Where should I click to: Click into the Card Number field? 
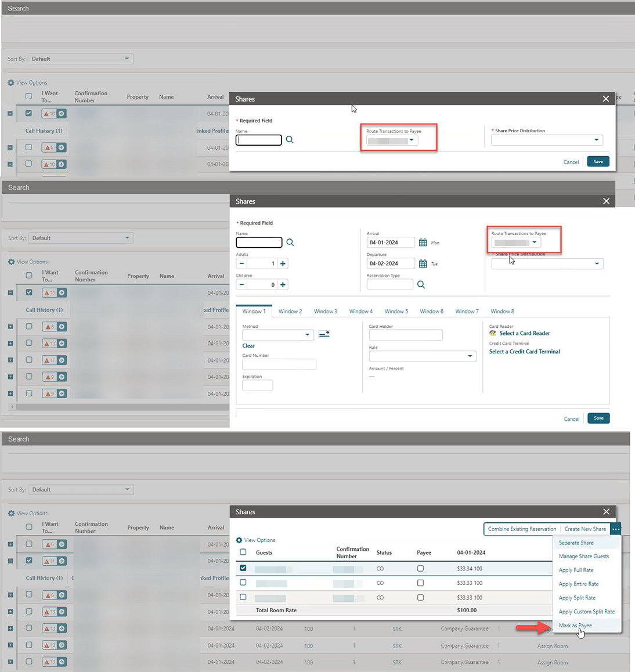click(279, 364)
